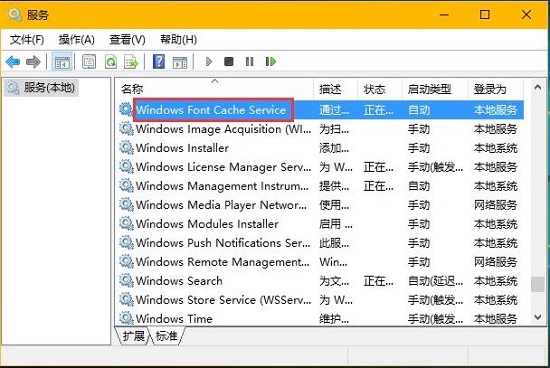Click 自动(延迟... startup type of Windows Search
This screenshot has height=368, width=550.
[x=435, y=281]
